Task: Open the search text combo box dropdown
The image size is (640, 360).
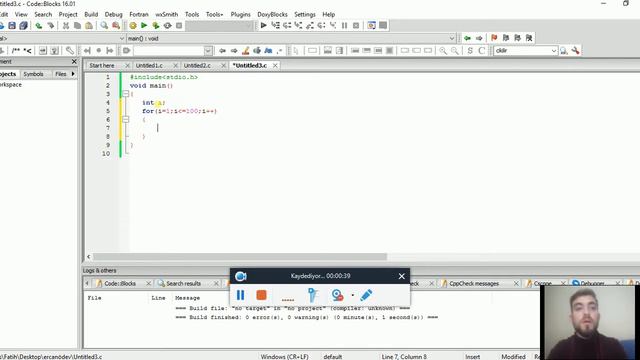Action: pyautogui.click(x=208, y=51)
